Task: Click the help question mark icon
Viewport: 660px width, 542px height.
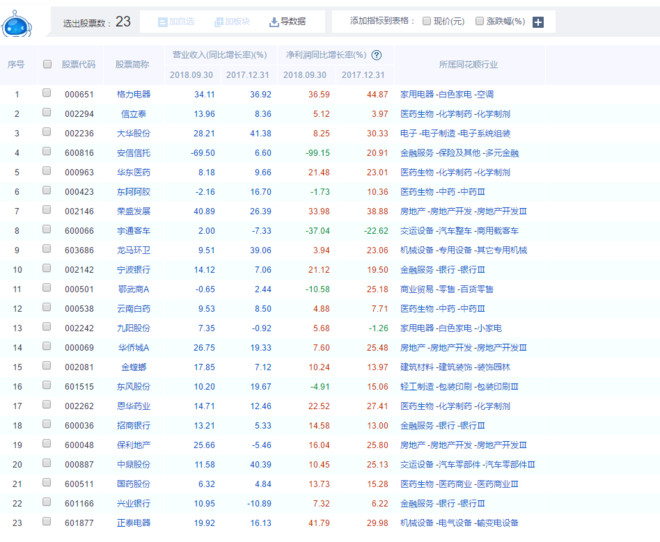Action: click(377, 56)
